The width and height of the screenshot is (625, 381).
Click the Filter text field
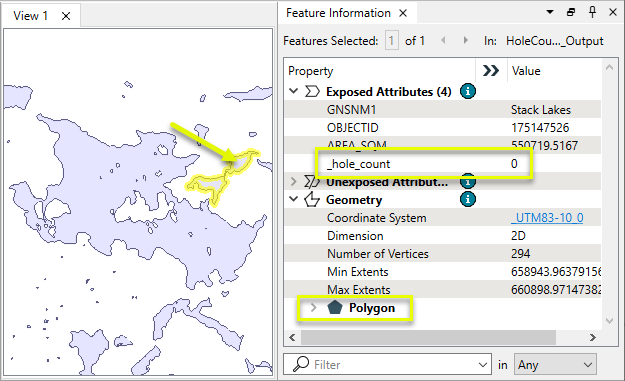(394, 364)
